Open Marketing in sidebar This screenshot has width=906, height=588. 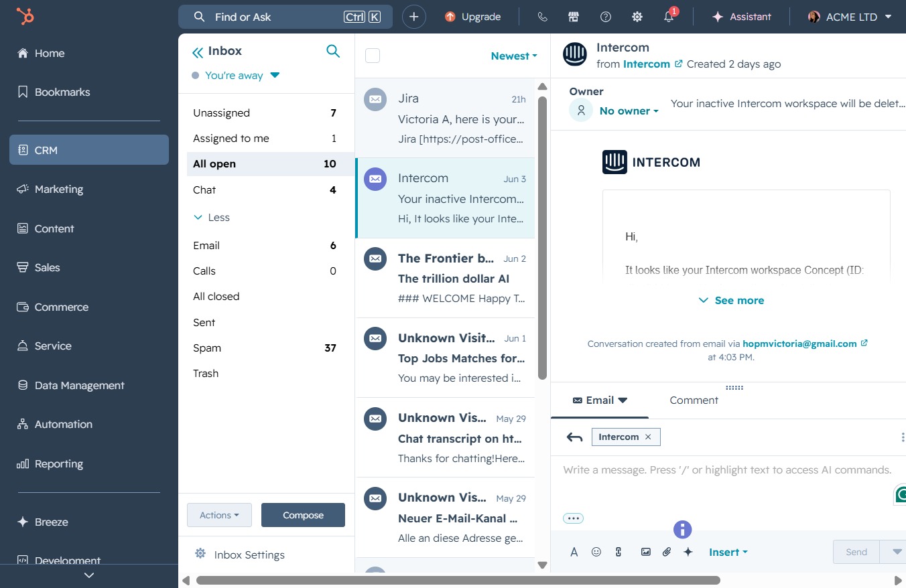89,190
